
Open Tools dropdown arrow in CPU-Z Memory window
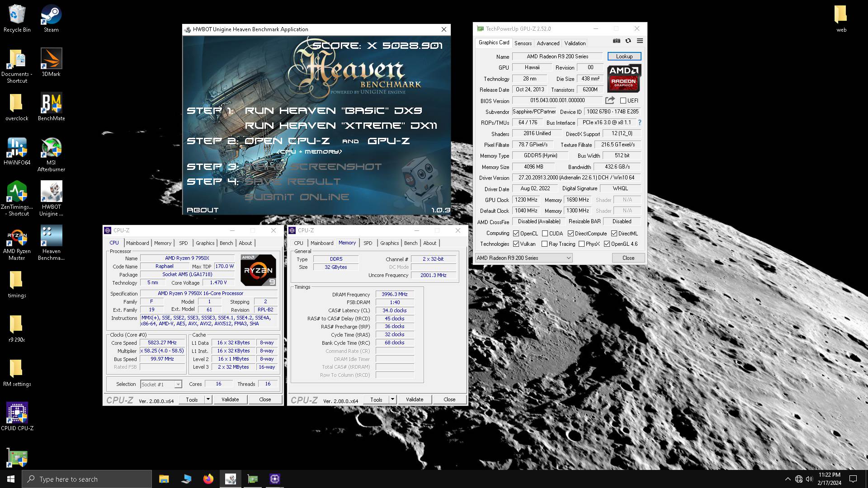click(x=392, y=399)
